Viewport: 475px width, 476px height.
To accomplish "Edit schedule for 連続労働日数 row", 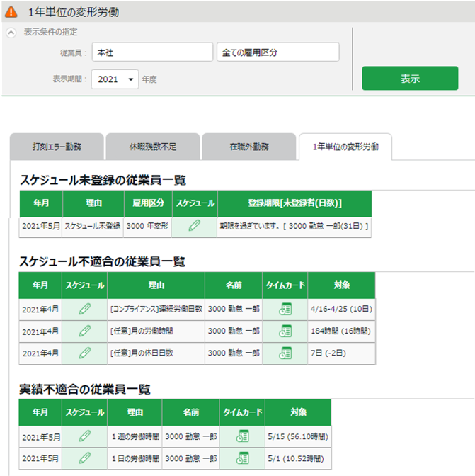I will tap(85, 310).
